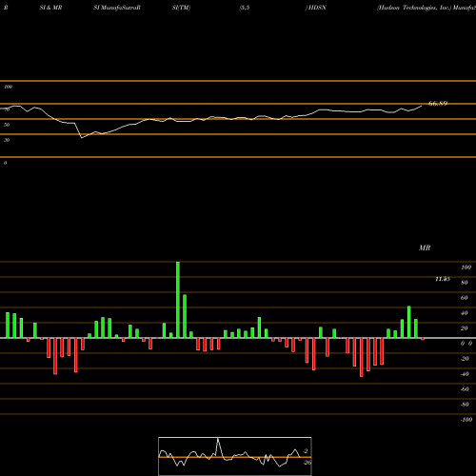
Task: Click the -2 value in mini chart
Action: tap(306, 451)
